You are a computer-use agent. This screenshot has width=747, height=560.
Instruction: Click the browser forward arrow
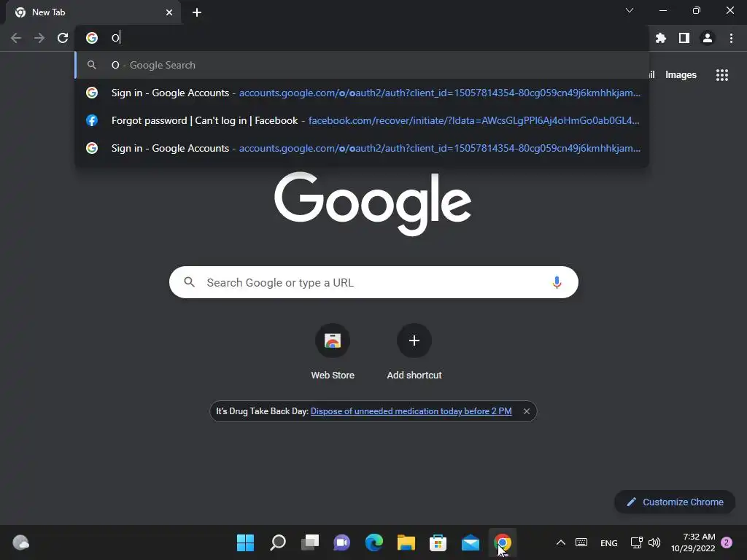(39, 38)
